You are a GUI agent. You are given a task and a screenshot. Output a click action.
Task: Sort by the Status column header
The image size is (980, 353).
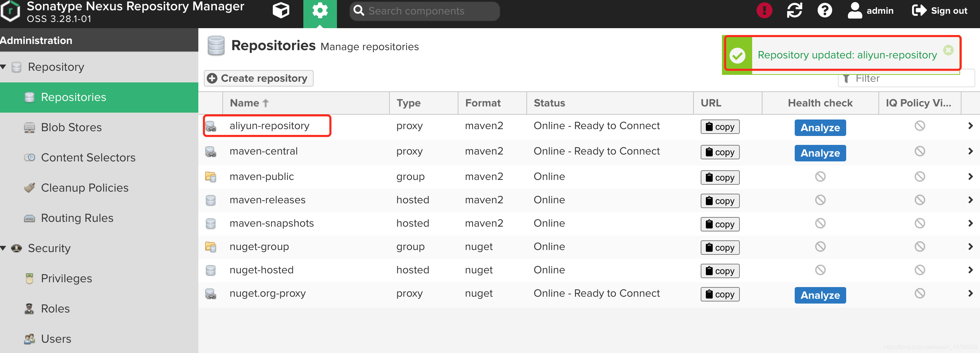(x=610, y=103)
